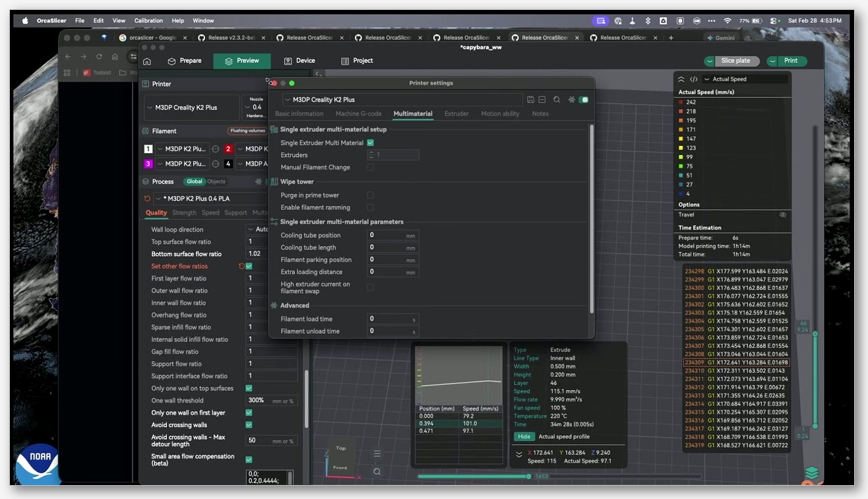868x499 pixels.
Task: Open search icon in Printer settings dialog
Action: (x=557, y=100)
